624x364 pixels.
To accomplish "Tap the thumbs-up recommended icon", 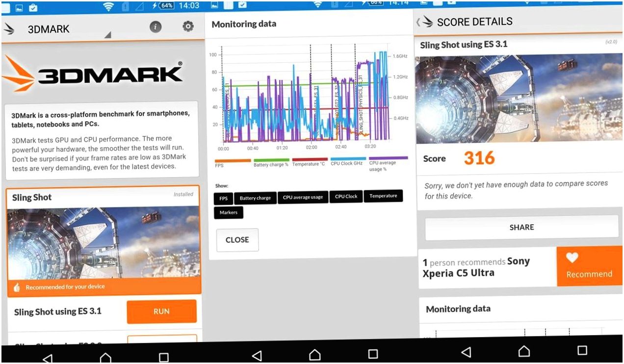I will 17,287.
